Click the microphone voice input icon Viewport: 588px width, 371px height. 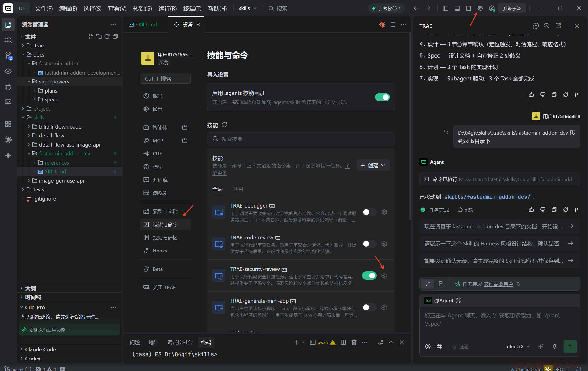click(x=554, y=346)
